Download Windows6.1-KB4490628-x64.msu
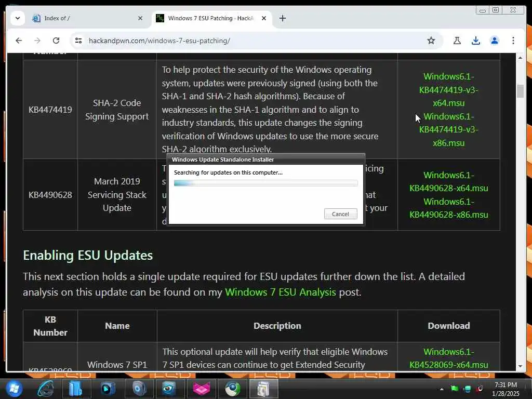The image size is (532, 399). tap(448, 181)
